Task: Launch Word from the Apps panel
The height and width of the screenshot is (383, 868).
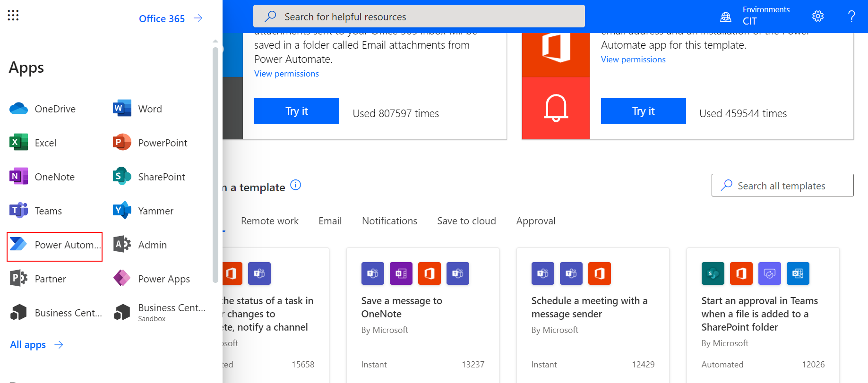Action: click(138, 109)
